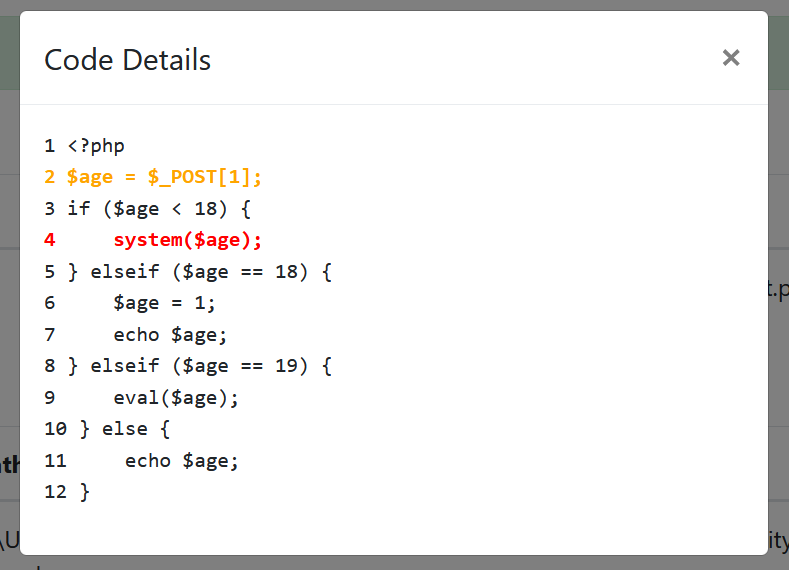Close the Code Details dialog

click(731, 58)
